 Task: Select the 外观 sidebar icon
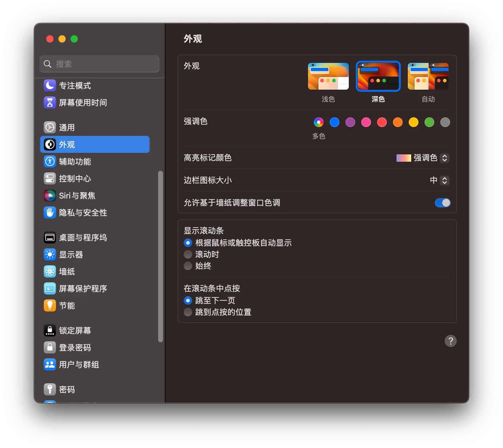[50, 144]
